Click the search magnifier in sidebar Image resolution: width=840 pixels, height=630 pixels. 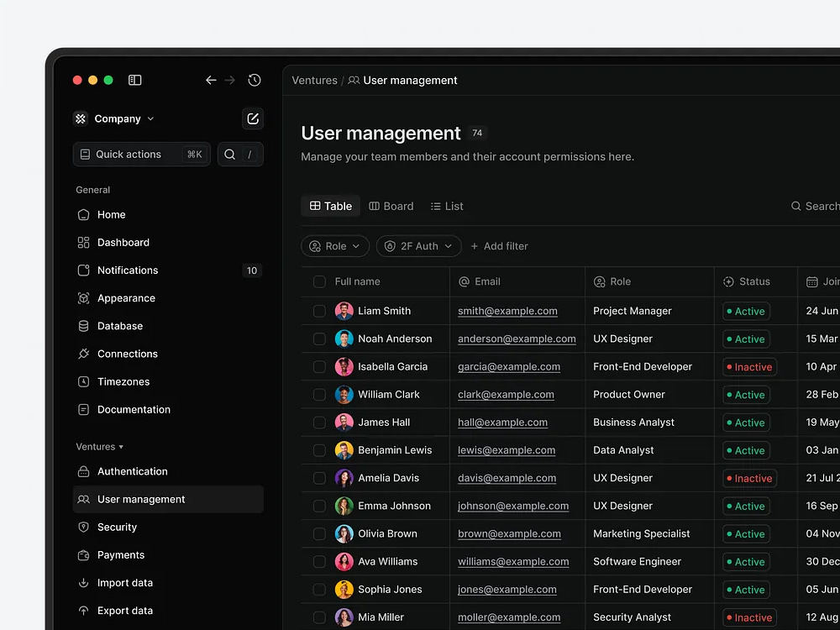[x=230, y=155]
